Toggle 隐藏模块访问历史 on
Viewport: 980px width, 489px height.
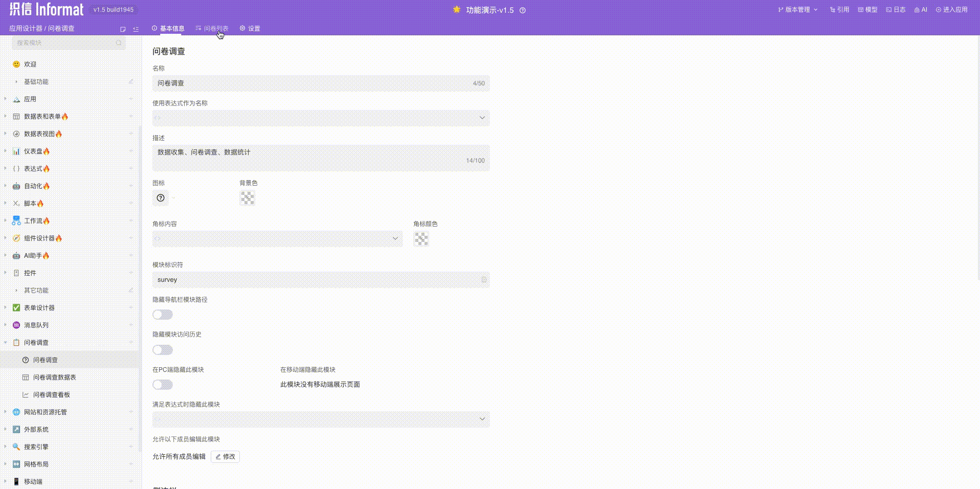point(162,350)
